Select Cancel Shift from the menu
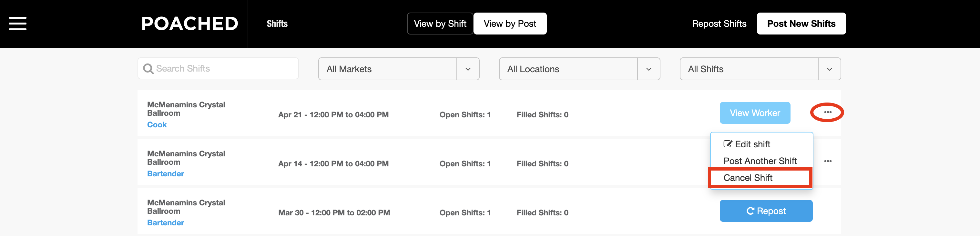The width and height of the screenshot is (980, 236). tap(748, 178)
